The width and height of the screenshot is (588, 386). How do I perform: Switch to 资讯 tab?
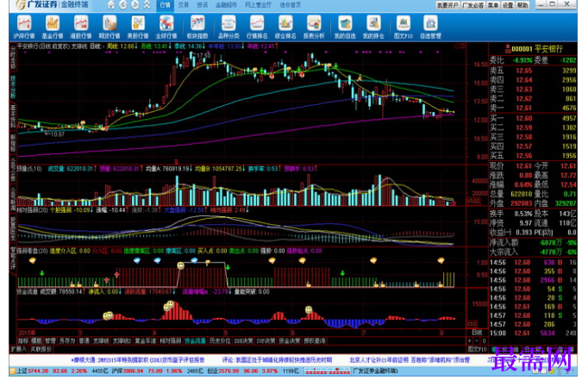(x=203, y=5)
